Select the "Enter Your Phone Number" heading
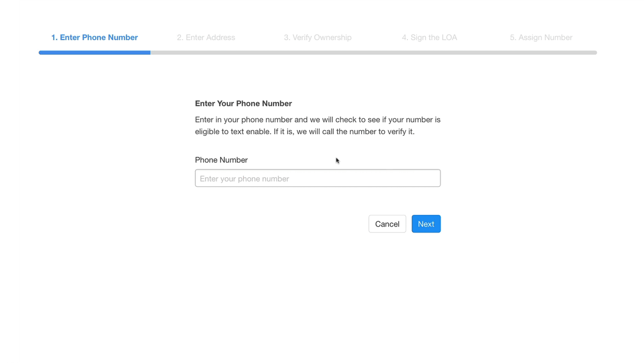The height and width of the screenshot is (363, 644). 243,103
